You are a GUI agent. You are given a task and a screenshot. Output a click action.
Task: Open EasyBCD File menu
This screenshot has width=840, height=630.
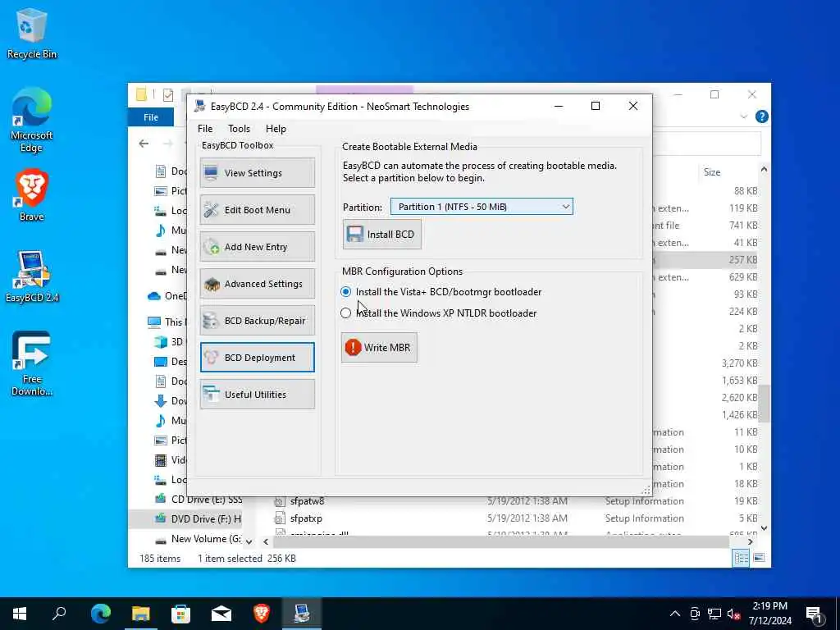pyautogui.click(x=204, y=129)
